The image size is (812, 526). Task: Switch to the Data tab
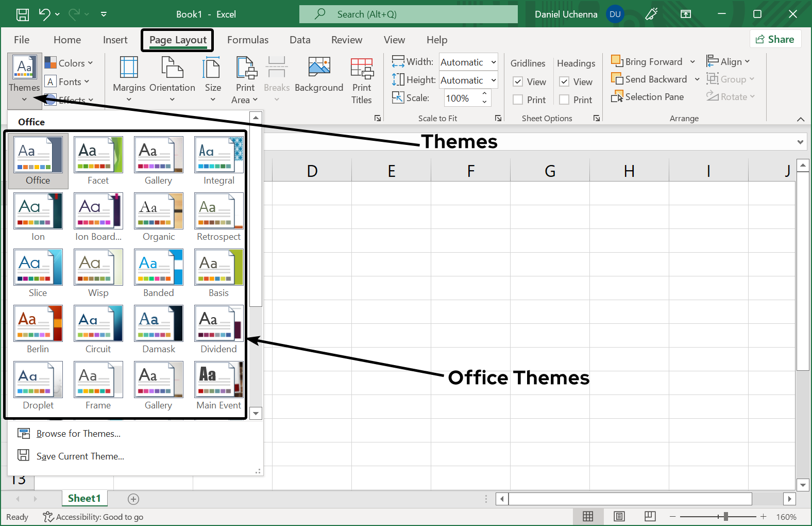[x=300, y=40]
